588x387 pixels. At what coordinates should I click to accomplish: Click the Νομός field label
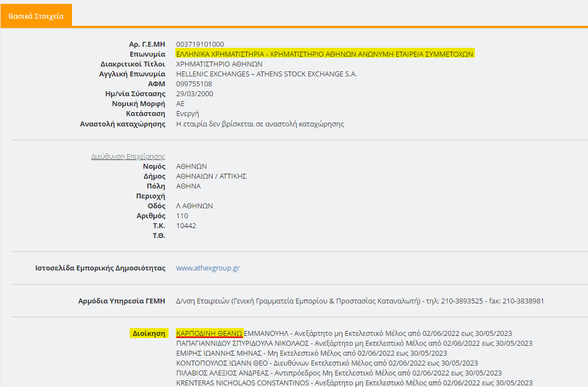154,166
